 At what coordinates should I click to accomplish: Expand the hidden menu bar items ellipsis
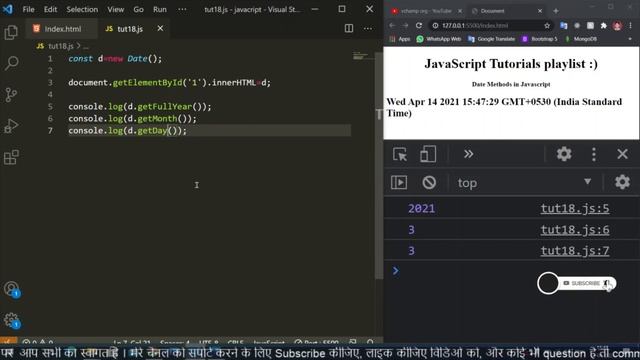(x=182, y=9)
